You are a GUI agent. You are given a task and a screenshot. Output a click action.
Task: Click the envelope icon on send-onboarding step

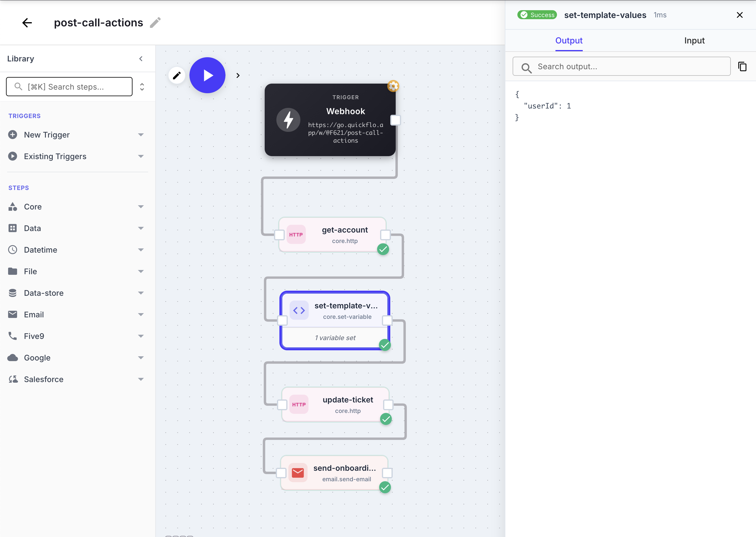click(297, 473)
